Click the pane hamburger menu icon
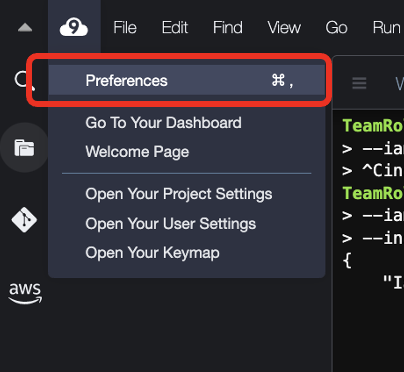The height and width of the screenshot is (372, 404). [359, 83]
